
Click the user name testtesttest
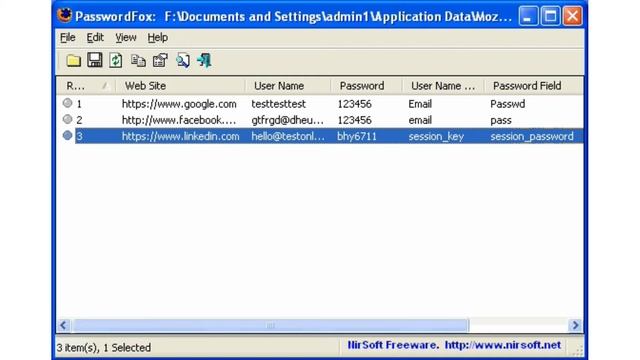tap(278, 104)
